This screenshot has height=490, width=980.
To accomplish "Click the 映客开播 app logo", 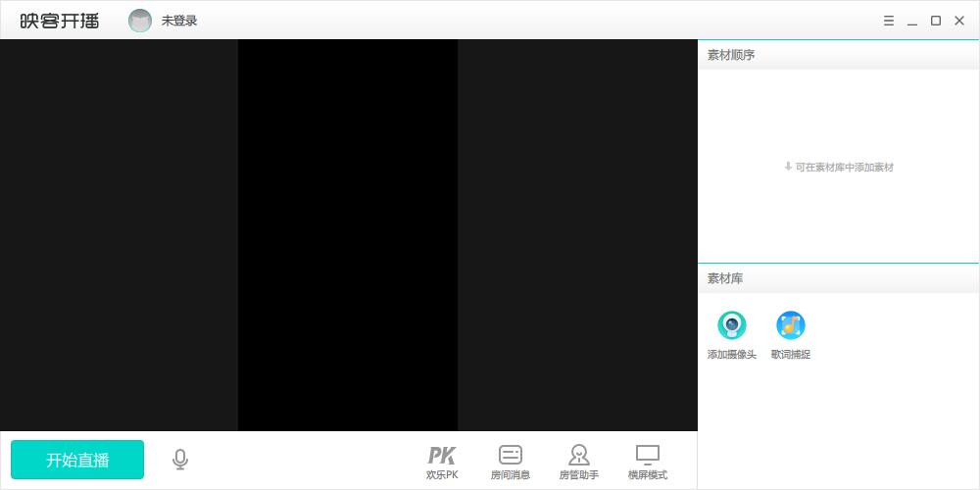I will (60, 21).
